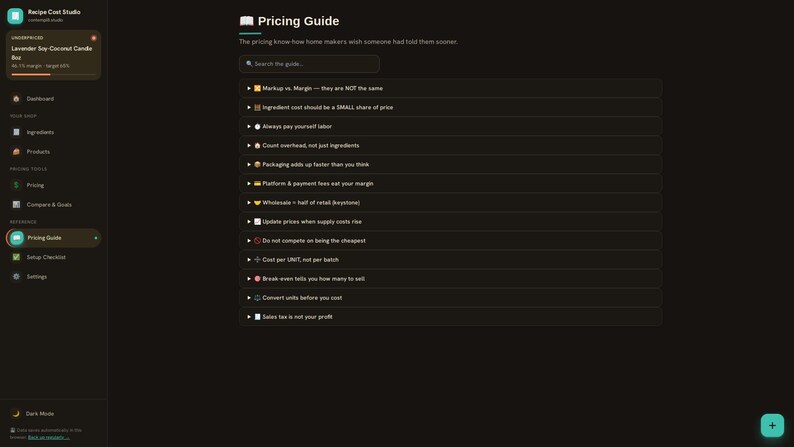Open the Compare & Goals chart icon
This screenshot has width=794, height=447.
pyautogui.click(x=16, y=205)
